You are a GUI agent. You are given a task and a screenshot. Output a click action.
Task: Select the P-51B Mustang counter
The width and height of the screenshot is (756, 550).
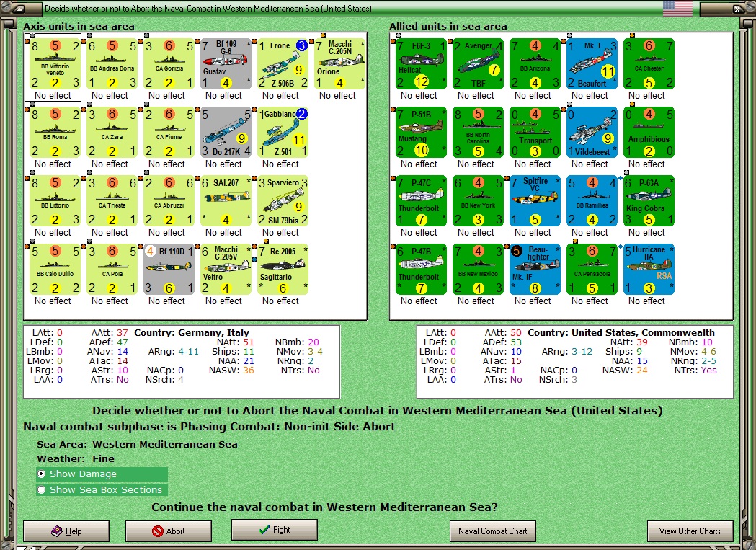point(421,132)
